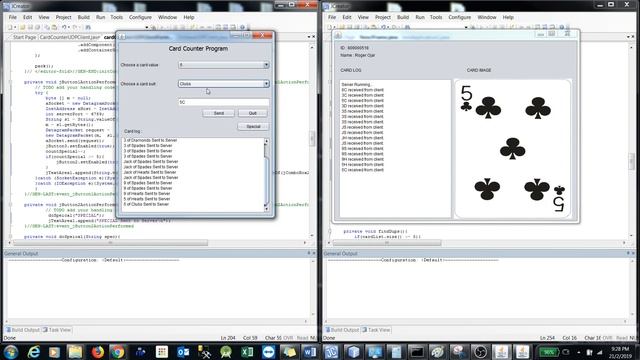Image resolution: width=640 pixels, height=360 pixels.
Task: Open TeamViewer from the taskbar
Action: coord(268,351)
